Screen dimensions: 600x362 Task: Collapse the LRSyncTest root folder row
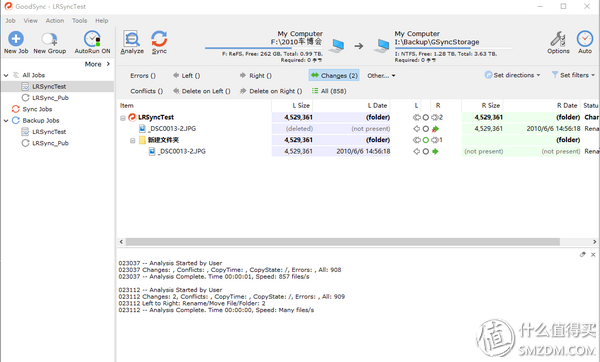pos(123,118)
